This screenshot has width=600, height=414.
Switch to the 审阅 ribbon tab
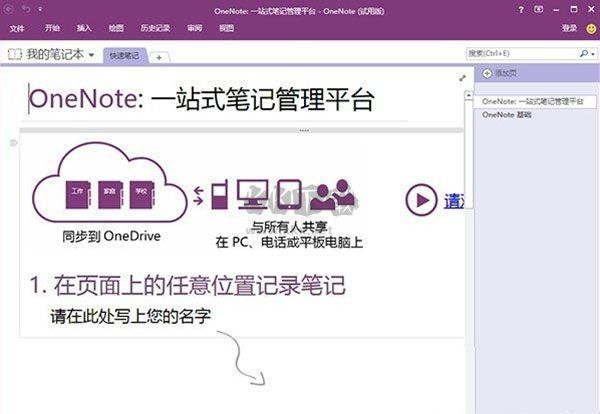(194, 28)
